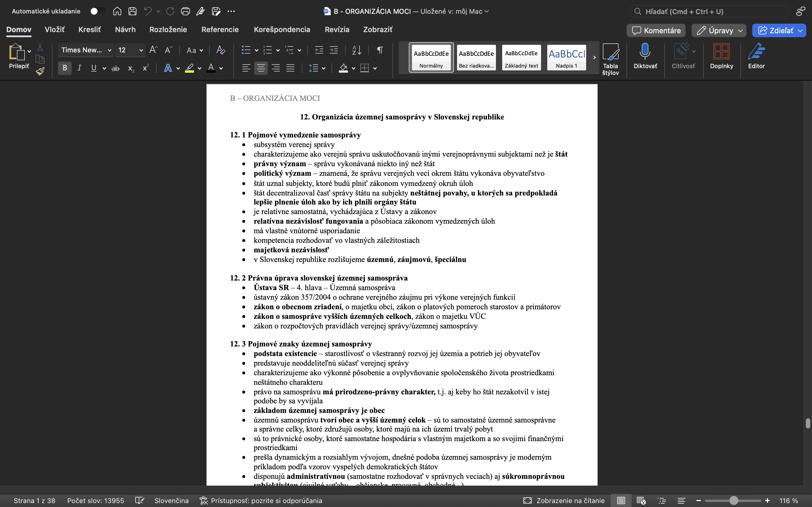The width and height of the screenshot is (812, 507).
Task: Toggle Automatické ukladanie switch
Action: tap(97, 11)
